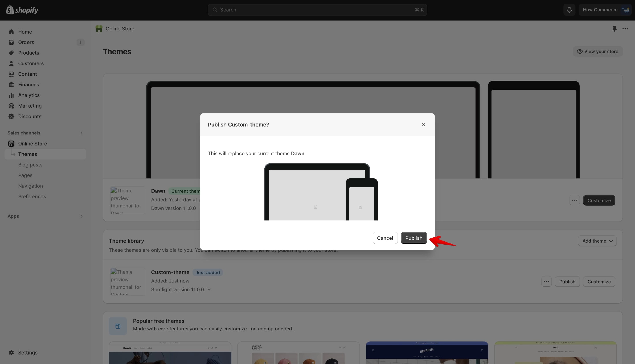Open the How Commerce account menu

pos(605,10)
